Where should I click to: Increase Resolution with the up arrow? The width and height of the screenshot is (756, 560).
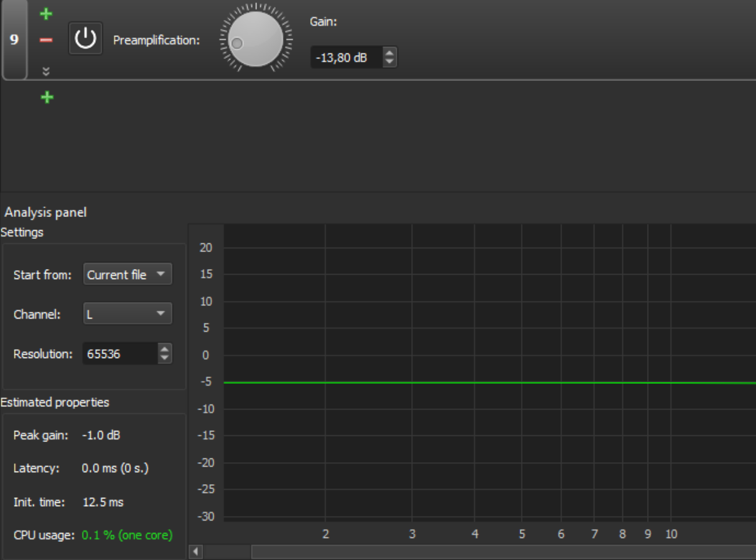(165, 349)
